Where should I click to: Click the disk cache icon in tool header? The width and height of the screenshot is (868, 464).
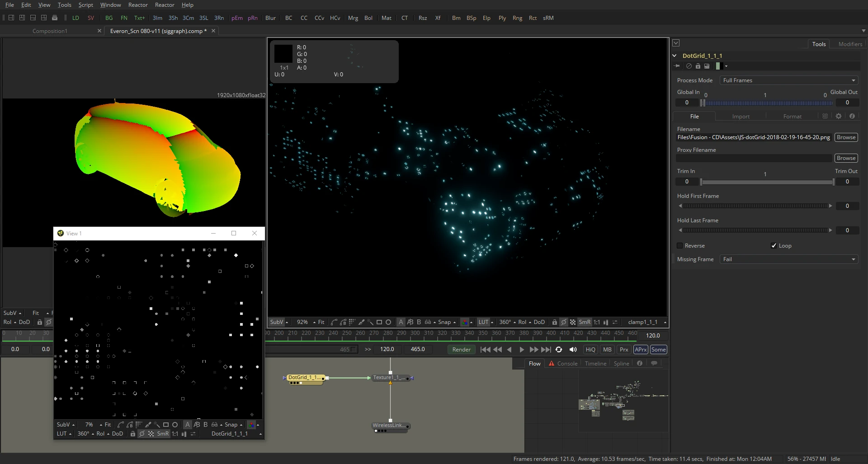(707, 66)
